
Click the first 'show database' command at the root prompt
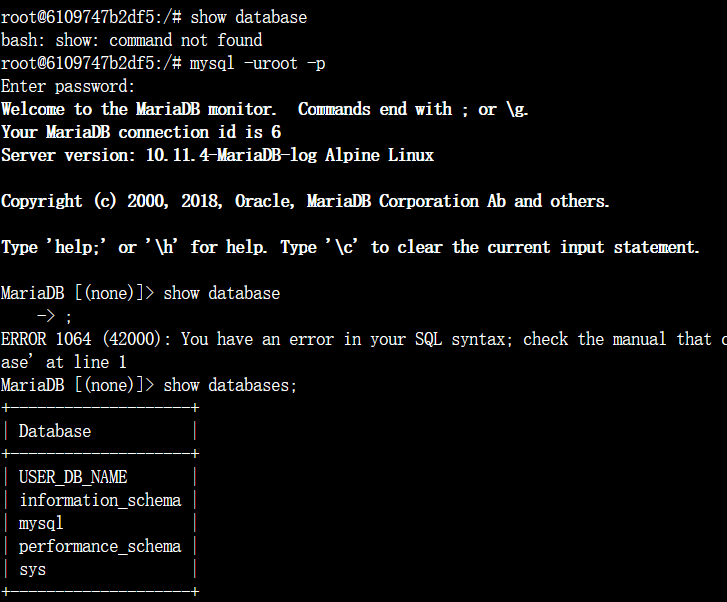click(x=248, y=17)
